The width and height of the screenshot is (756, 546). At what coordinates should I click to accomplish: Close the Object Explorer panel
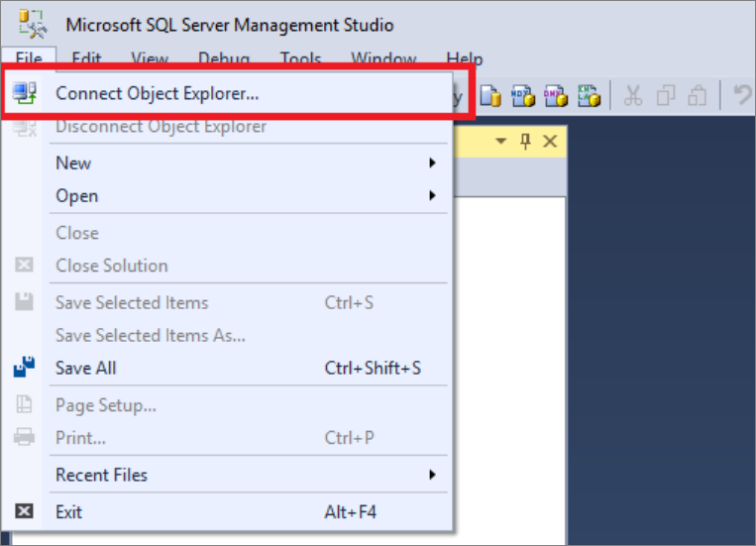(550, 142)
